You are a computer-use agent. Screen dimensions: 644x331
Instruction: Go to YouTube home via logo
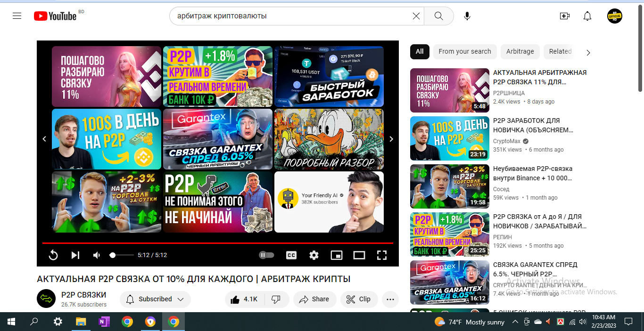55,16
